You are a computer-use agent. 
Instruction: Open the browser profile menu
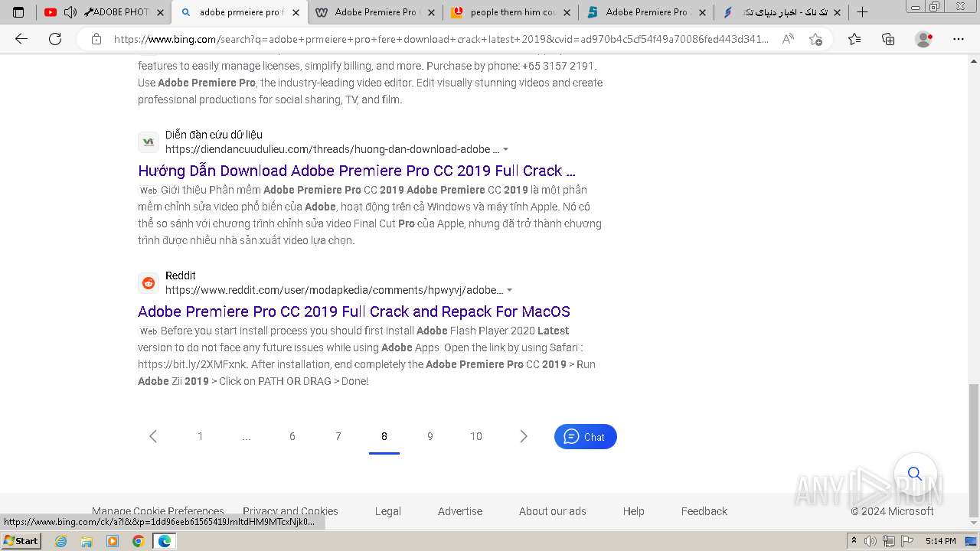click(x=924, y=39)
